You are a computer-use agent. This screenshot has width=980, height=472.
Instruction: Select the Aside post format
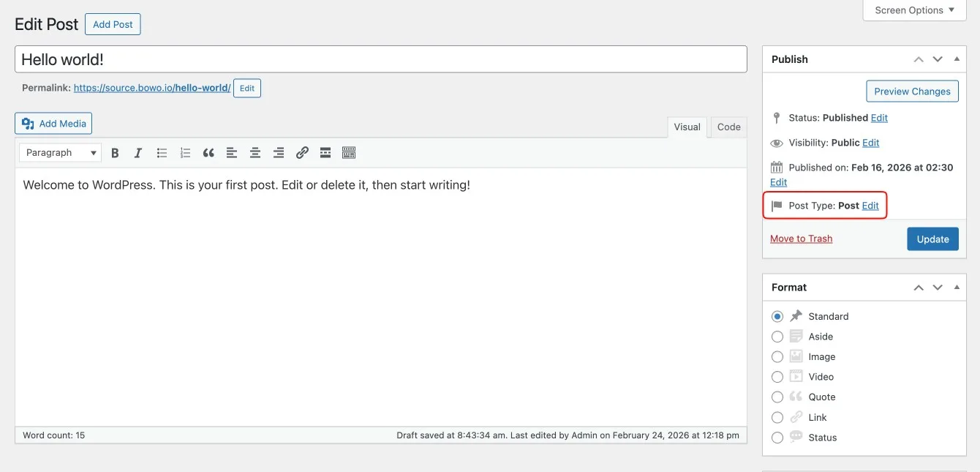point(777,337)
